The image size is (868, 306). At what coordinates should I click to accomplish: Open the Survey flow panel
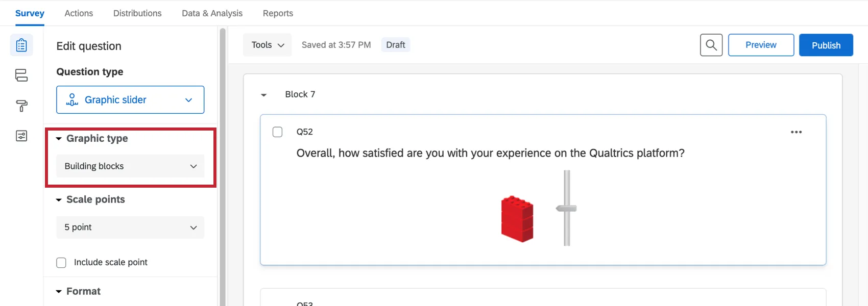(21, 75)
